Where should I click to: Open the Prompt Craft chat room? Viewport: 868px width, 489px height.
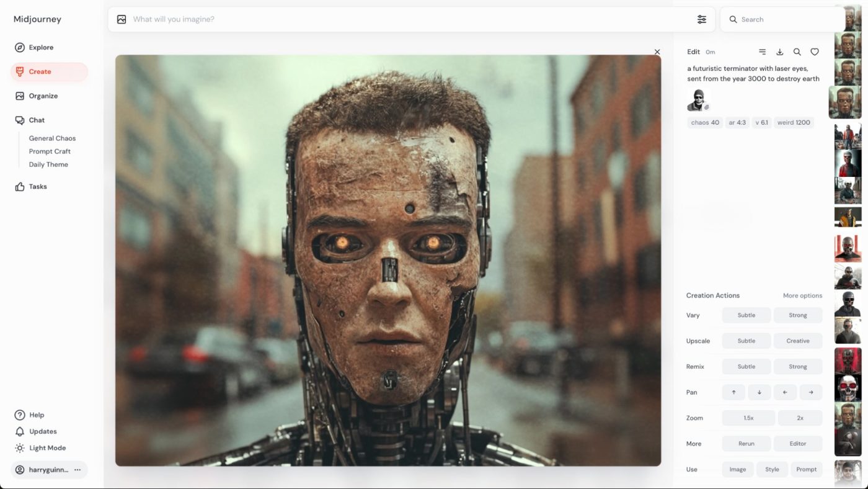(x=50, y=151)
